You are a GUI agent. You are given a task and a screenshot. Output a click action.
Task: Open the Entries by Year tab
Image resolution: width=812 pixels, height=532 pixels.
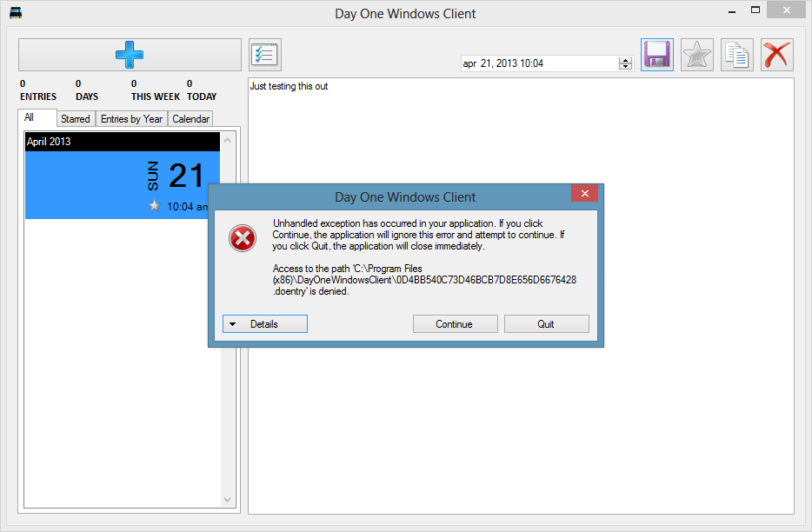(x=131, y=118)
